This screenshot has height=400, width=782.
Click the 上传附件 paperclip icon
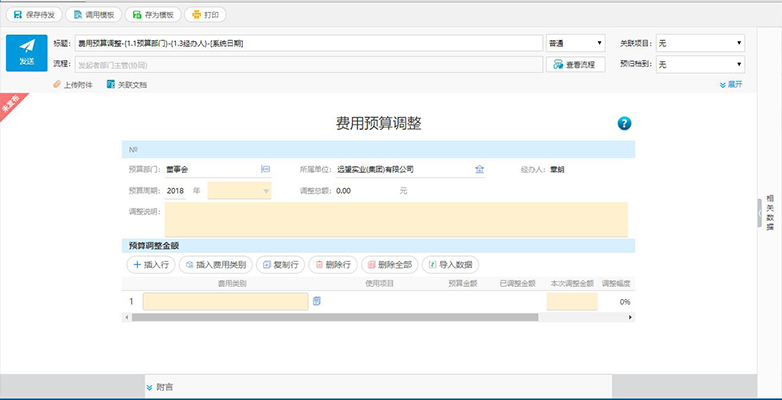click(x=57, y=84)
